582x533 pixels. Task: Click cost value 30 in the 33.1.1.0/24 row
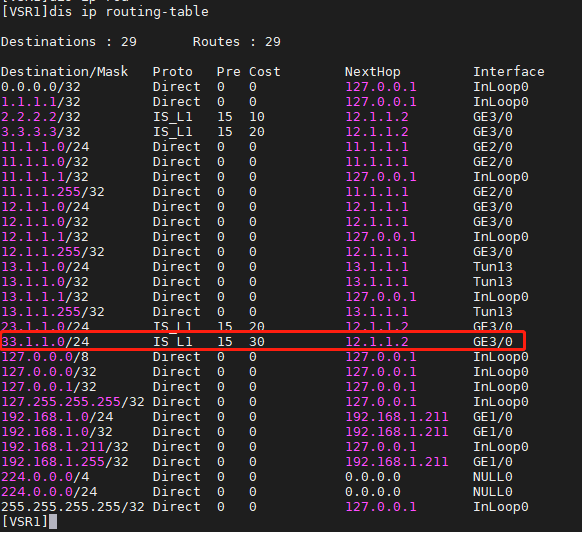pyautogui.click(x=257, y=342)
